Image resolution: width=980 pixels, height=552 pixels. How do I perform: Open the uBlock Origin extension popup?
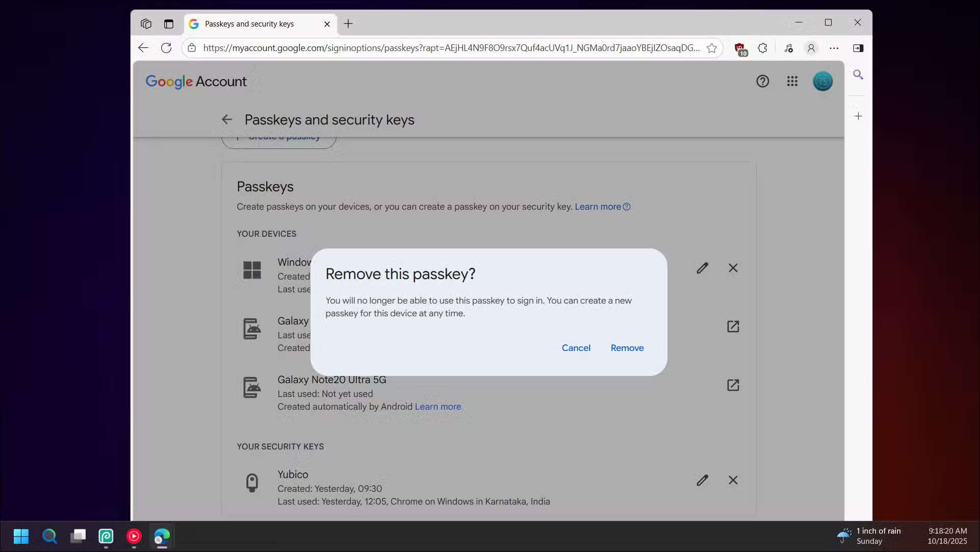click(740, 48)
